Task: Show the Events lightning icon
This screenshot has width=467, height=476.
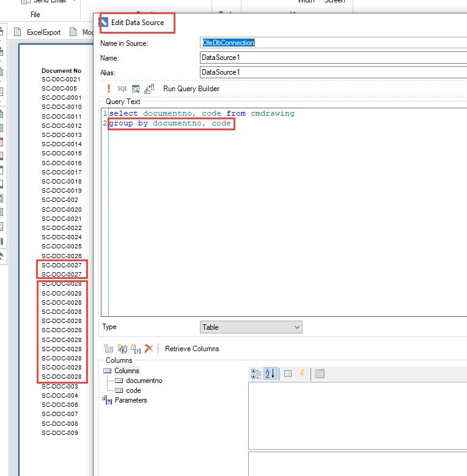Action: pos(302,373)
